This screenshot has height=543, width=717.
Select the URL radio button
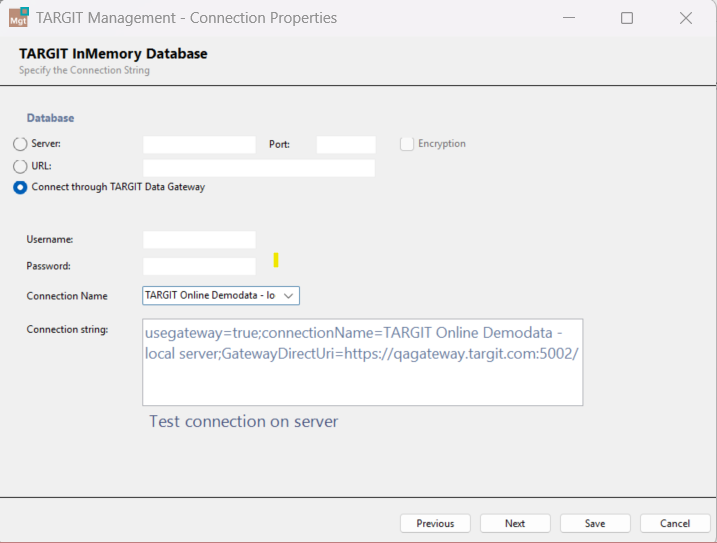tap(20, 167)
